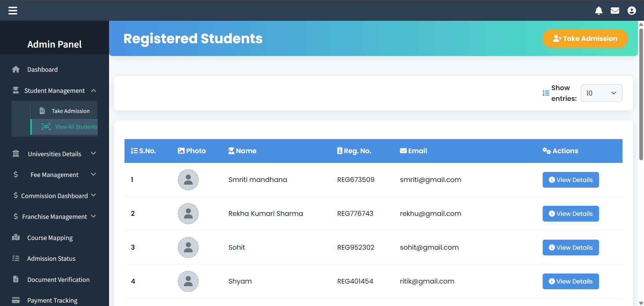
Task: Click the user profile icon
Action: click(632, 11)
